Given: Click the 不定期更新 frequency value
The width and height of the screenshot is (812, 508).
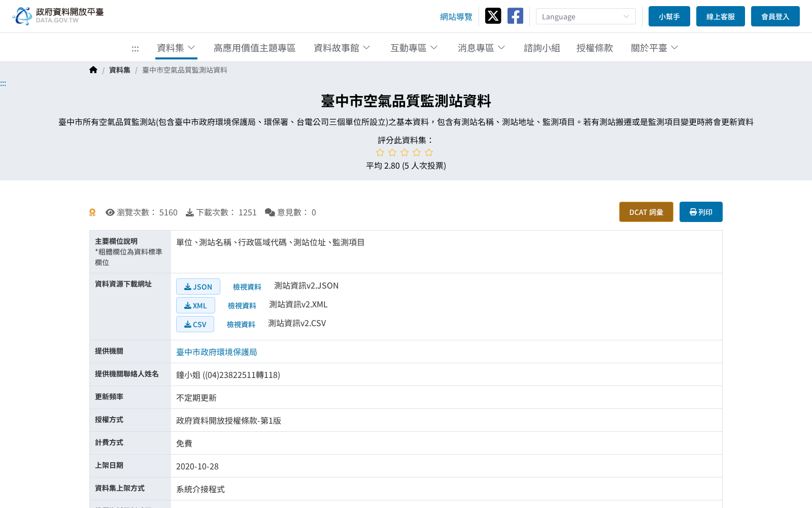Looking at the screenshot, I should click(196, 398).
